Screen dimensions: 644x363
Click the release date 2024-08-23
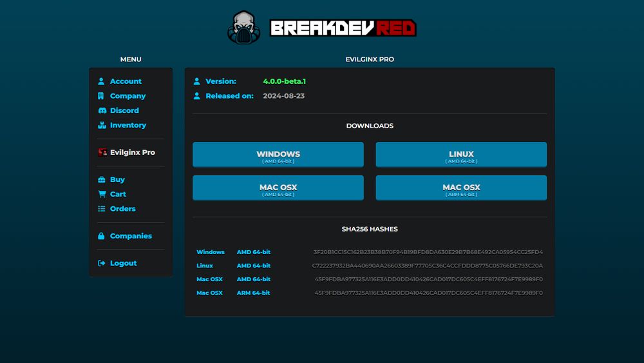[x=284, y=96]
